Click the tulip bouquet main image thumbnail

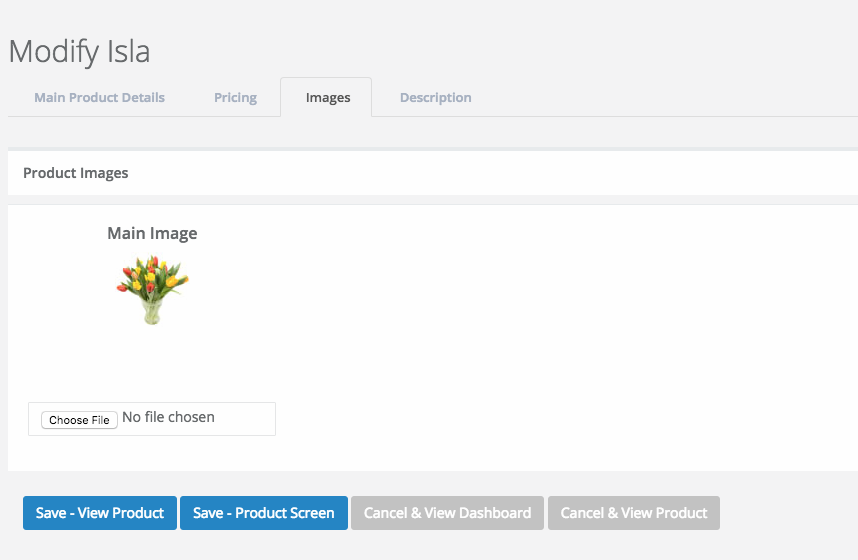point(152,290)
